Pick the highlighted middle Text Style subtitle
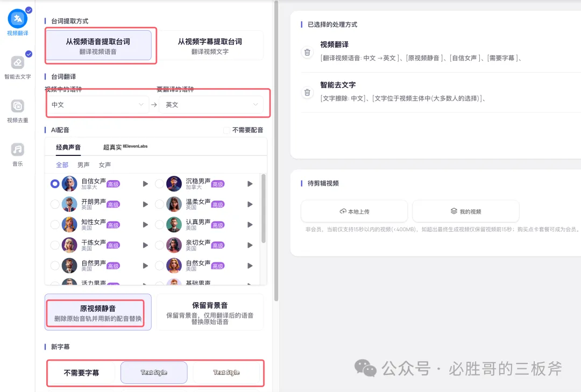581x392 pixels. coord(154,373)
